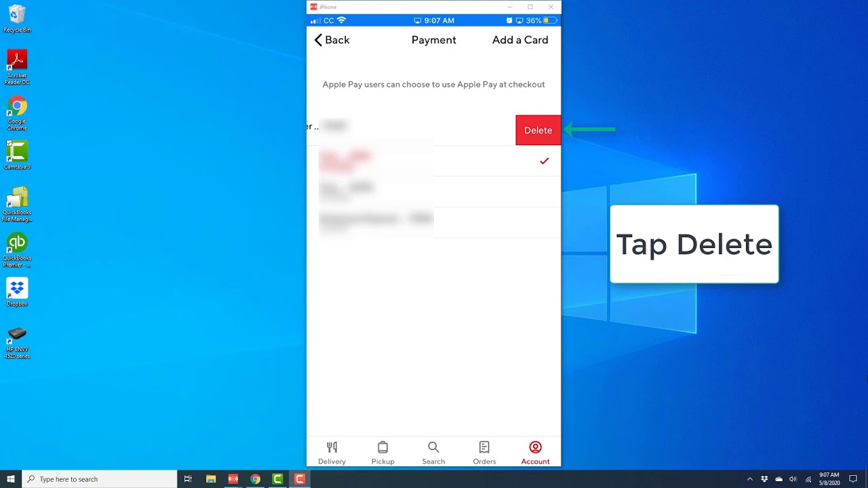This screenshot has height=488, width=868.
Task: Open the Wi-Fi network tray icon
Action: (x=808, y=479)
